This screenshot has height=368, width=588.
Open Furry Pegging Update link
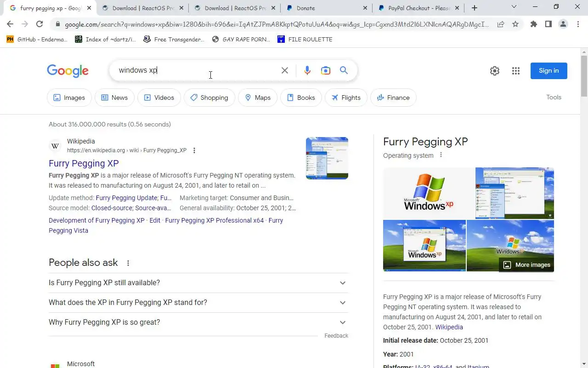[126, 198]
